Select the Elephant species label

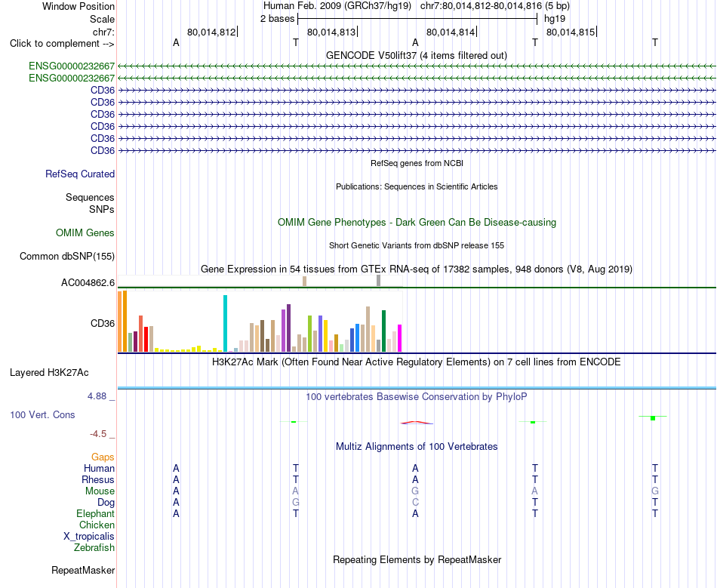click(x=95, y=513)
